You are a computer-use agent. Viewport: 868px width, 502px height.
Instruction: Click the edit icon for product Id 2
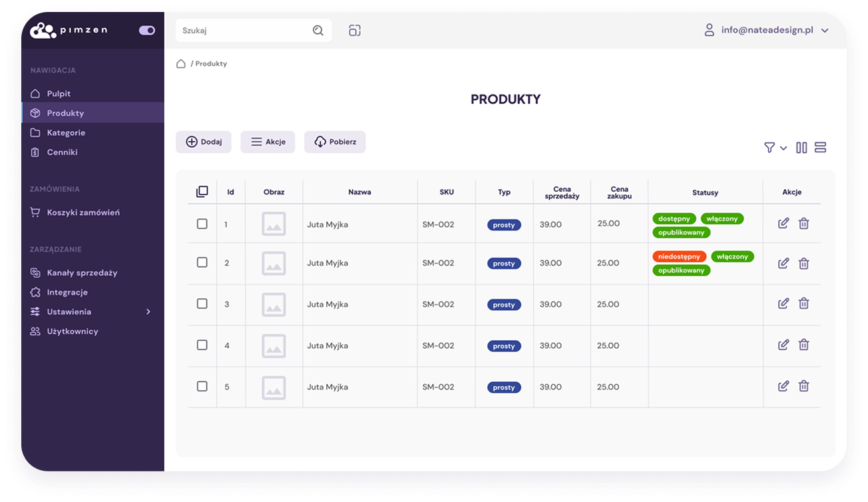(x=783, y=263)
